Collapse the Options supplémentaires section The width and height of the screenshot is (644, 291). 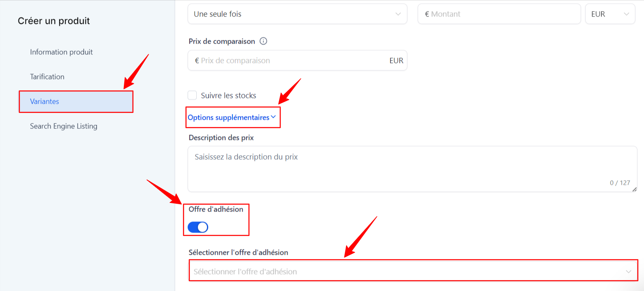[232, 117]
